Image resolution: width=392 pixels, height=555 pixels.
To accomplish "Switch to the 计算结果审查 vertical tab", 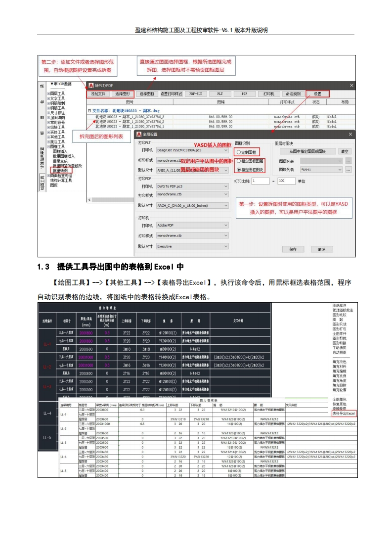I will 42,157.
